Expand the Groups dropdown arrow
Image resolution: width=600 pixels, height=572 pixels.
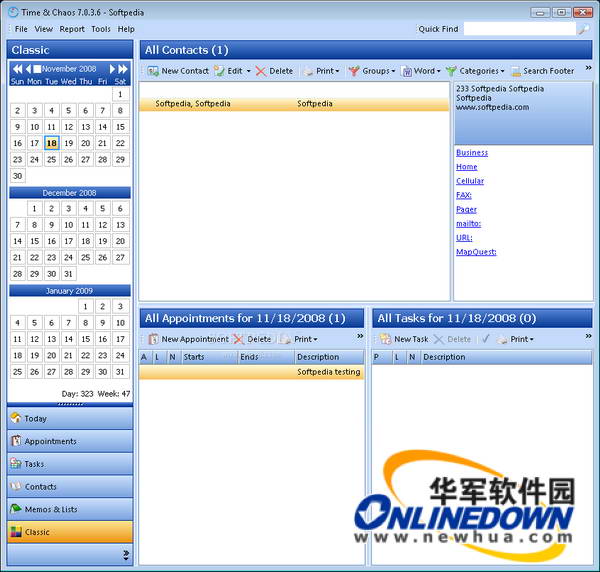(393, 71)
